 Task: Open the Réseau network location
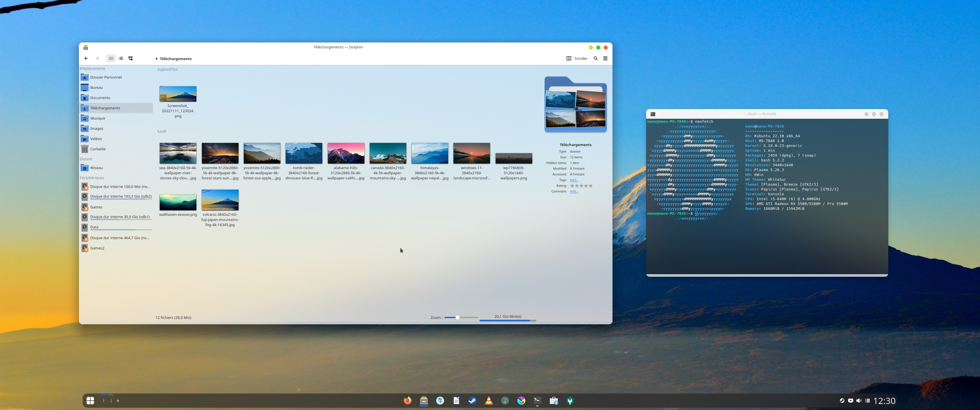(x=96, y=167)
